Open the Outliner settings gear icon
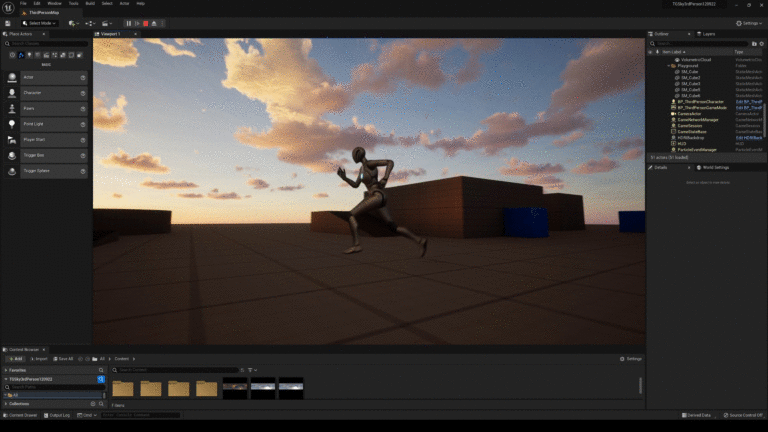The height and width of the screenshot is (432, 768). pyautogui.click(x=762, y=44)
